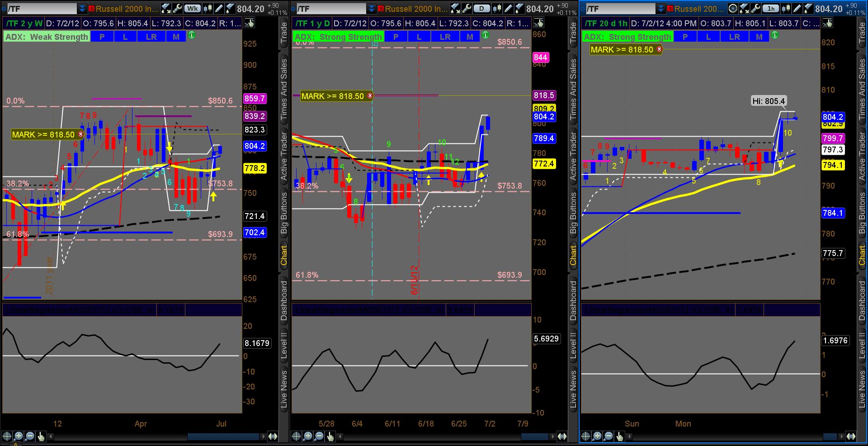Image resolution: width=868 pixels, height=446 pixels.
Task: Click the candlestick chart-style icon in hourly chart
Action: coord(786,9)
